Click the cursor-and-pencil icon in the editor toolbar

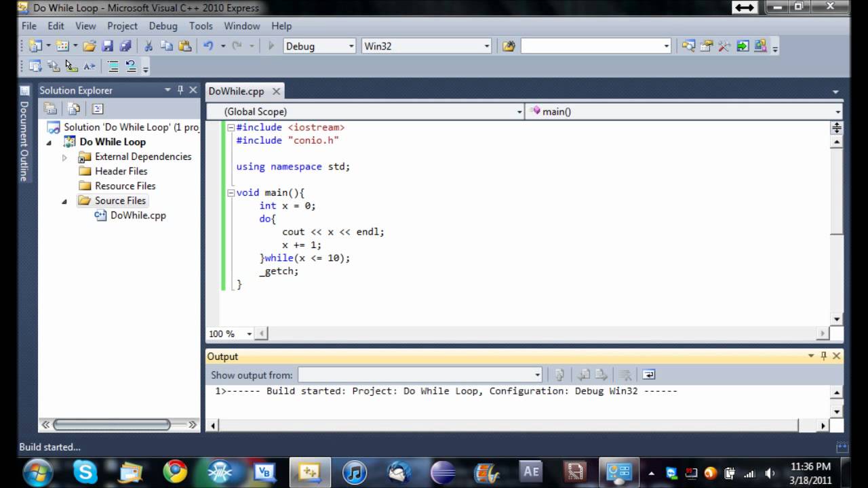click(71, 66)
